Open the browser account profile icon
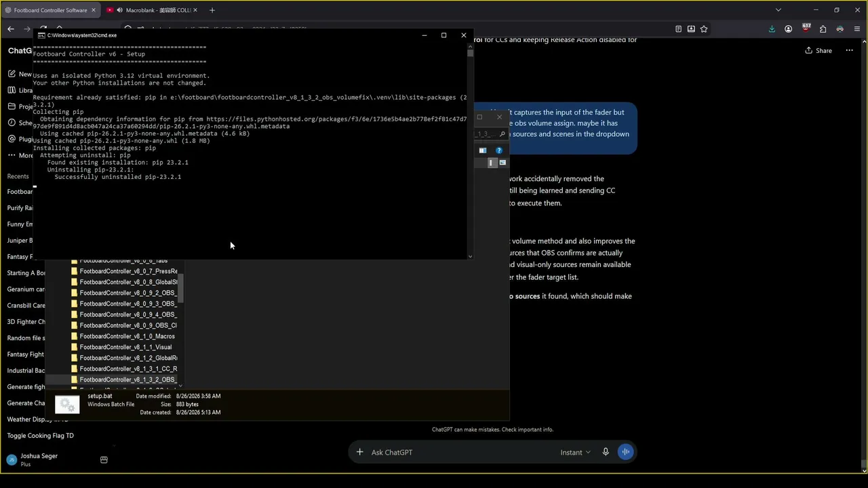868x488 pixels. point(789,29)
